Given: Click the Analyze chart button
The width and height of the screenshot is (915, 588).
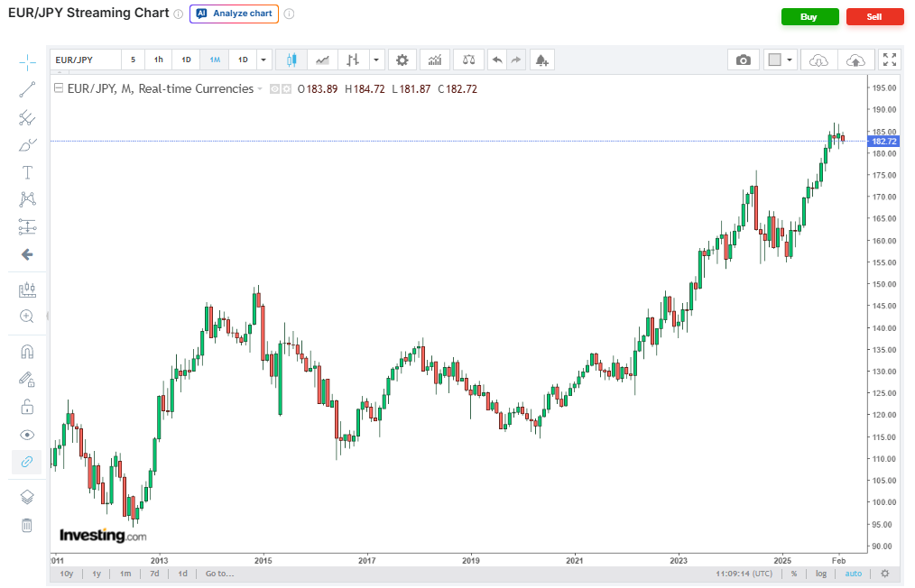Looking at the screenshot, I should pyautogui.click(x=234, y=14).
